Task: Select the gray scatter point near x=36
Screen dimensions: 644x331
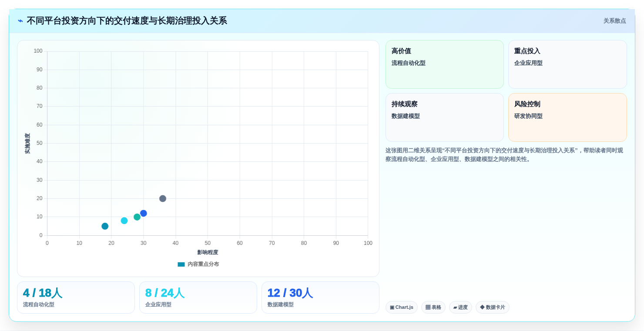Action: point(163,198)
